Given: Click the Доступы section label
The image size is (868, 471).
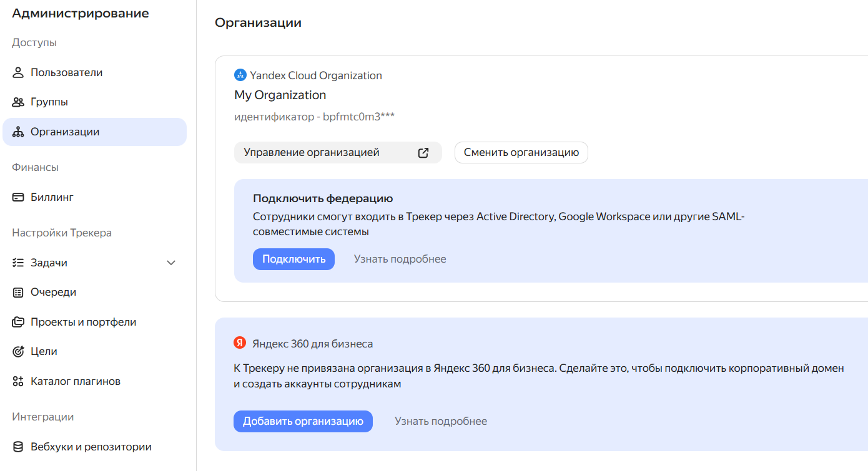Looking at the screenshot, I should click(34, 42).
